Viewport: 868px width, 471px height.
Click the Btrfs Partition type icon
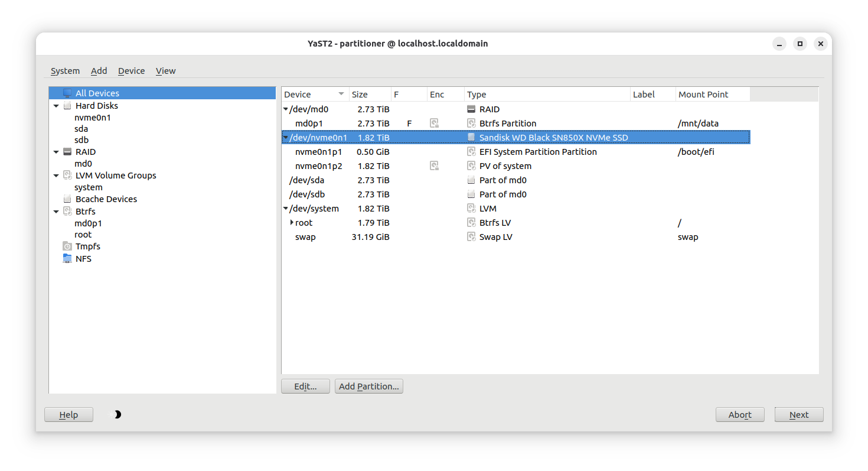point(471,124)
